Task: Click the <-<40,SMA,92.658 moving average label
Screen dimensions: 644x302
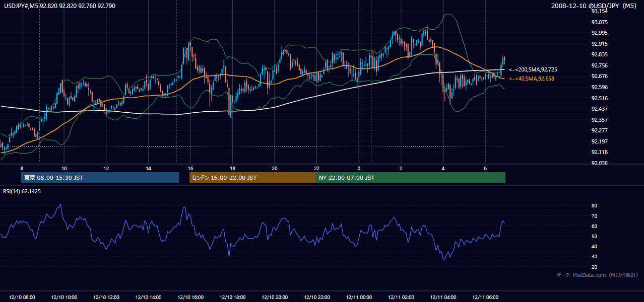Action: pyautogui.click(x=531, y=79)
